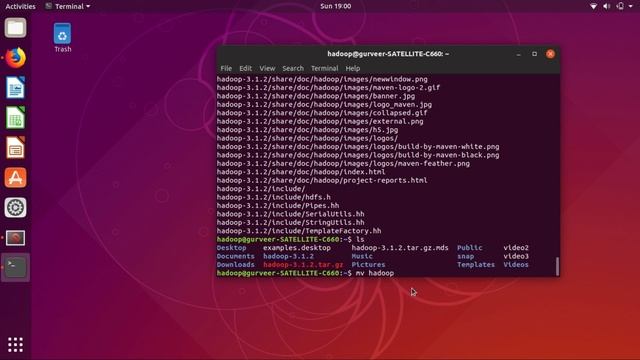Click the terminal scrollbar thumb
The height and width of the screenshot is (360, 640).
point(557,266)
